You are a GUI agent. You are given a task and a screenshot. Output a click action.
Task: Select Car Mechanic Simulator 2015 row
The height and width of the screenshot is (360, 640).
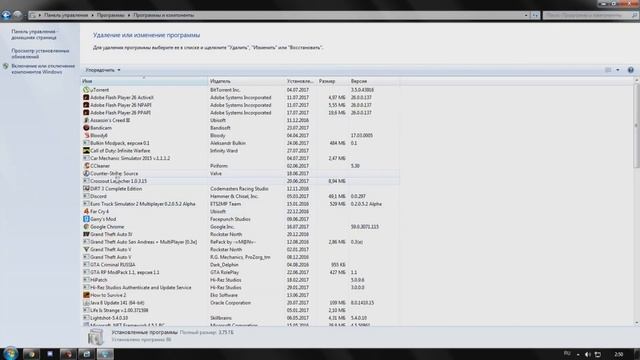click(240, 158)
